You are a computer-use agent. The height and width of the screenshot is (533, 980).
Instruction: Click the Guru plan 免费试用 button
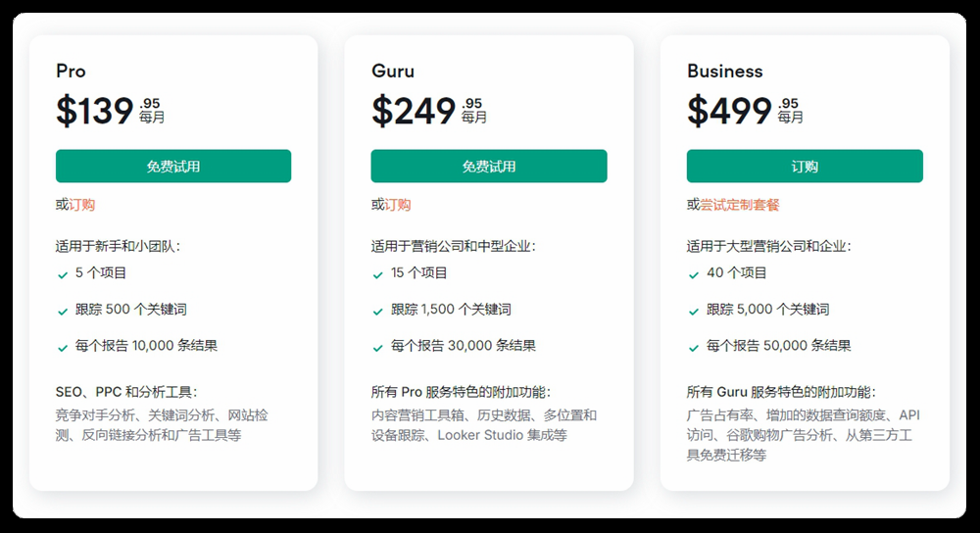point(489,167)
